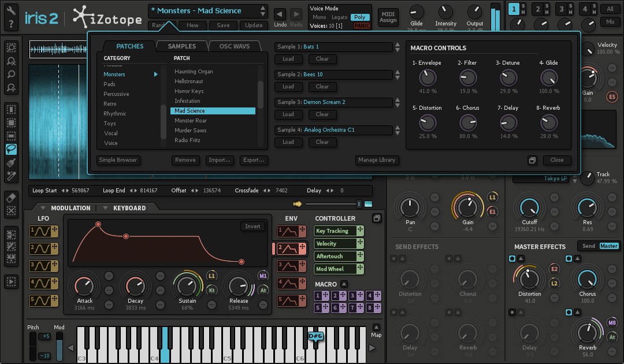This screenshot has width=624, height=364.
Task: Expand the Macro section arrow
Action: (344, 284)
